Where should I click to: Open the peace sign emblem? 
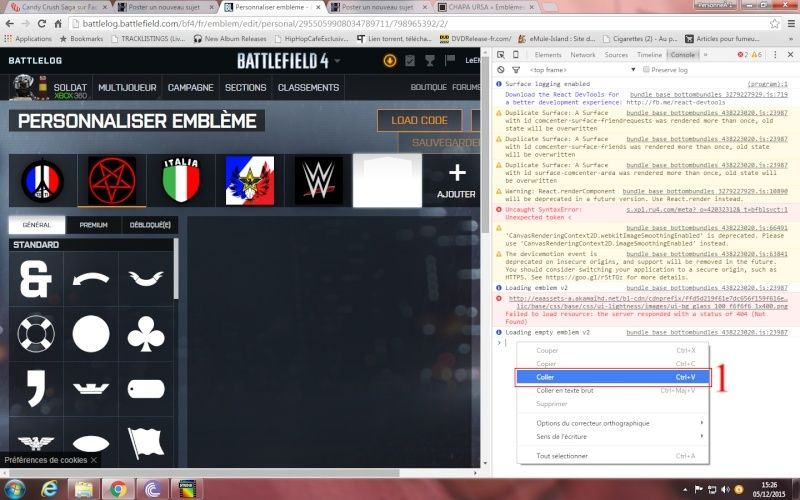pyautogui.click(x=42, y=181)
